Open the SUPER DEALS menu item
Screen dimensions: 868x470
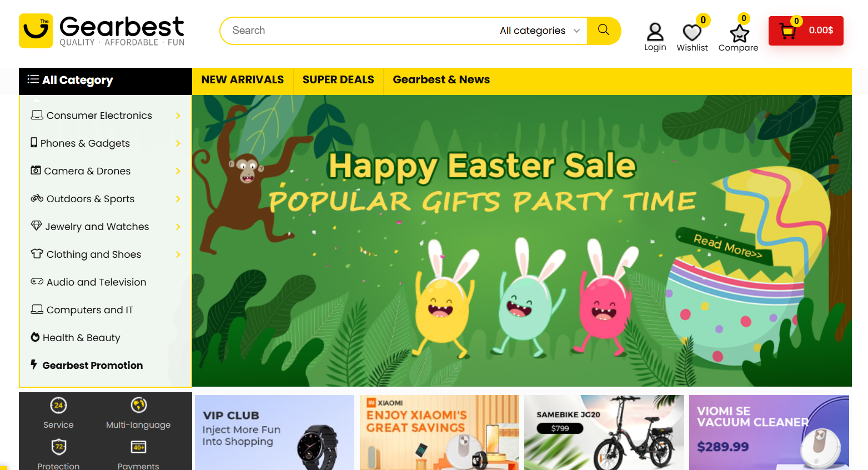click(338, 79)
